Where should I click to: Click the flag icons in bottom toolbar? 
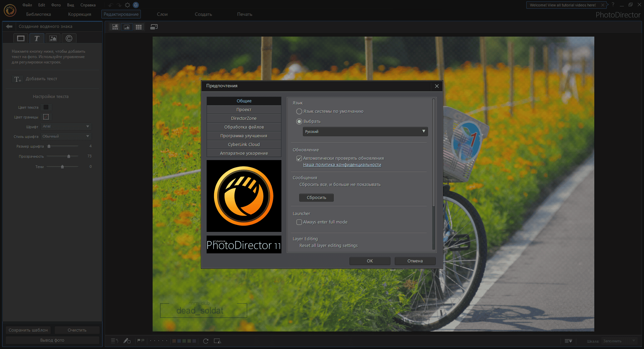tap(141, 341)
